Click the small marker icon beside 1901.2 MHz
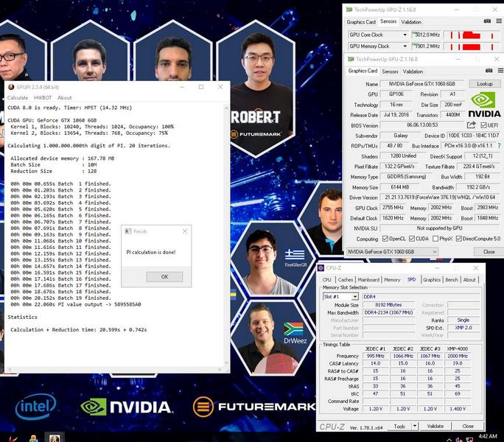This screenshot has height=442, width=504. click(413, 45)
